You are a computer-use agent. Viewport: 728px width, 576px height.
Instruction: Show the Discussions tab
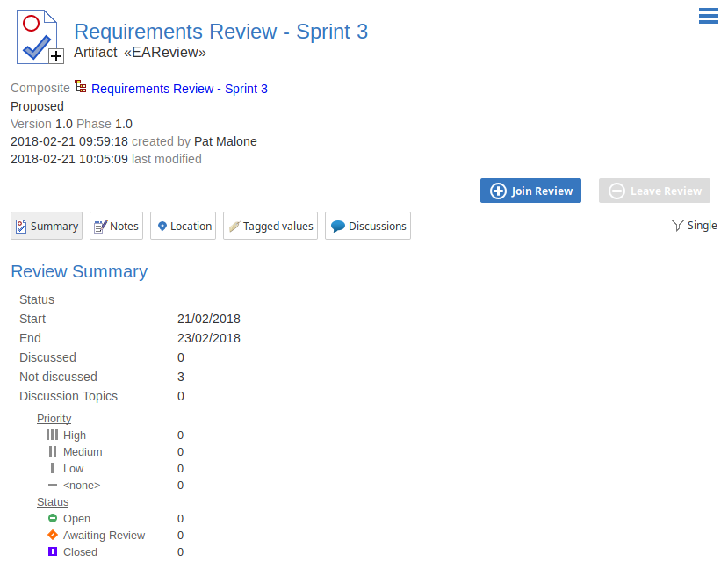pyautogui.click(x=367, y=226)
